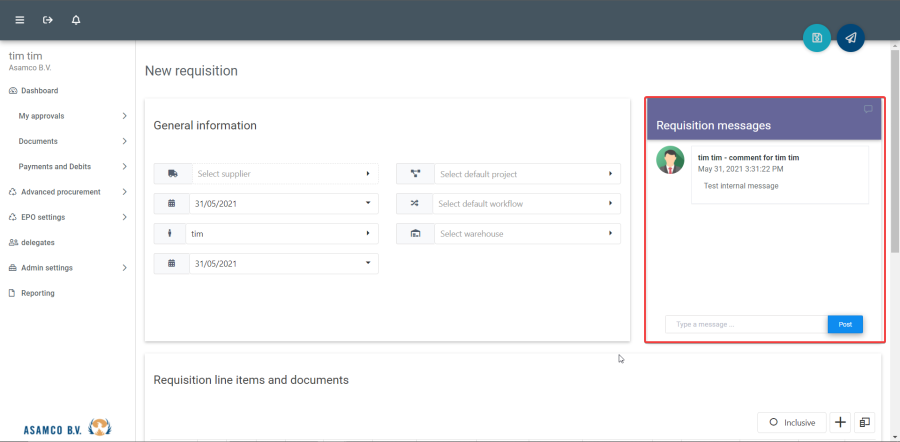Click the Post message button

tap(845, 324)
